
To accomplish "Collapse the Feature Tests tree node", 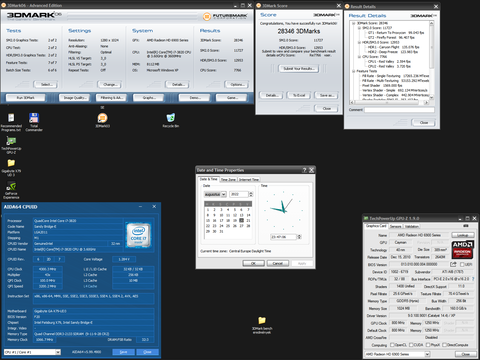I will (x=354, y=71).
